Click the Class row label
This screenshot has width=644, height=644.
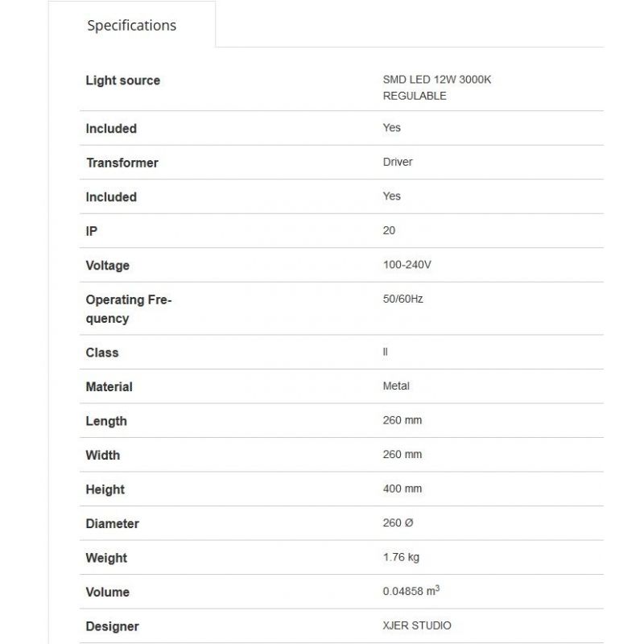pyautogui.click(x=102, y=353)
